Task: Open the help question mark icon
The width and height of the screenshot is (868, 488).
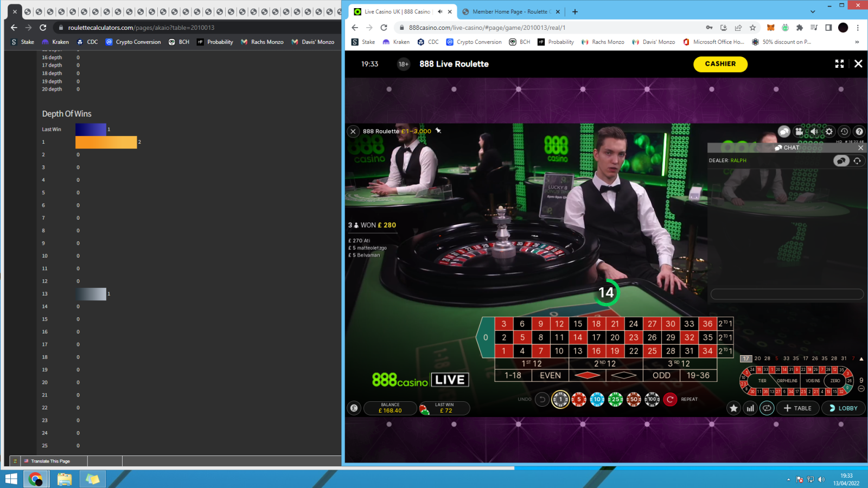Action: (x=859, y=131)
